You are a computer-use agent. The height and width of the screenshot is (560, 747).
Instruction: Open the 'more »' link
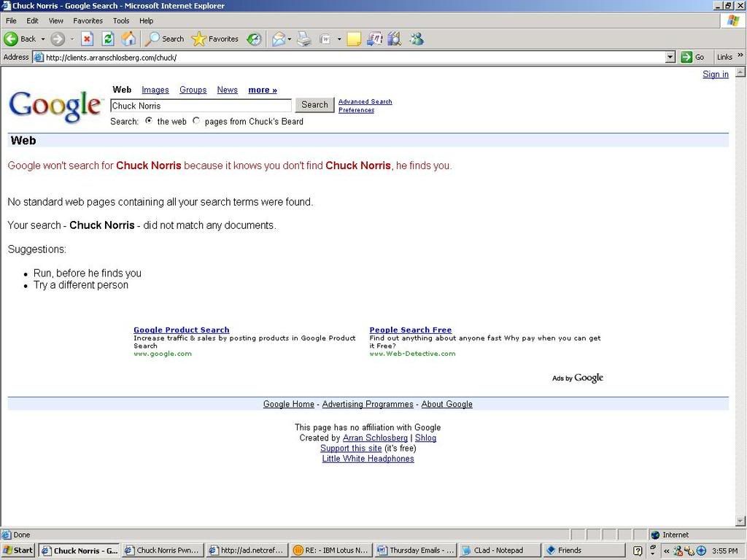click(x=263, y=90)
